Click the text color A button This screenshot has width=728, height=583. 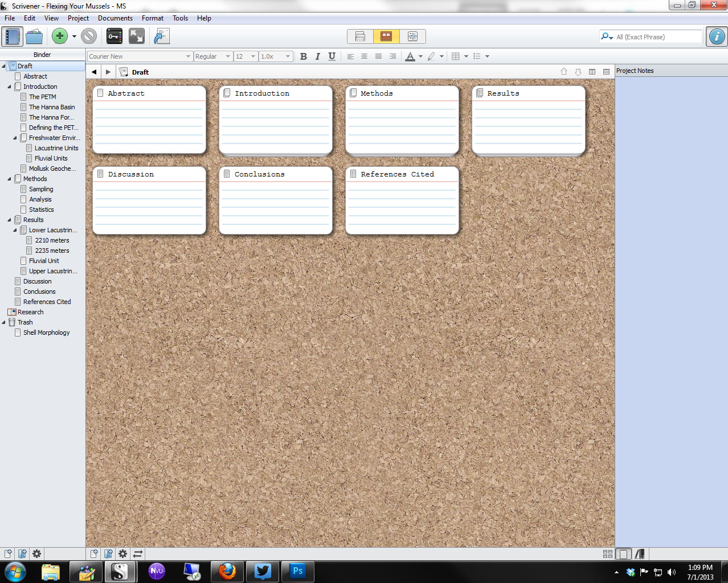click(410, 56)
